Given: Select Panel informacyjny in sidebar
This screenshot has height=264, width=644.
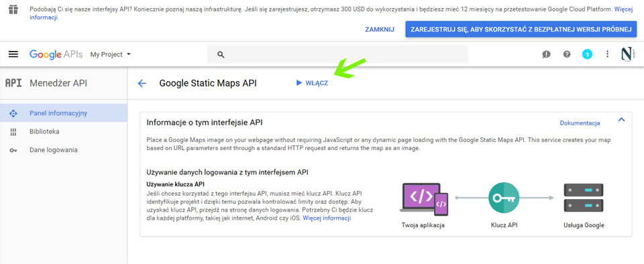Looking at the screenshot, I should tap(64, 113).
